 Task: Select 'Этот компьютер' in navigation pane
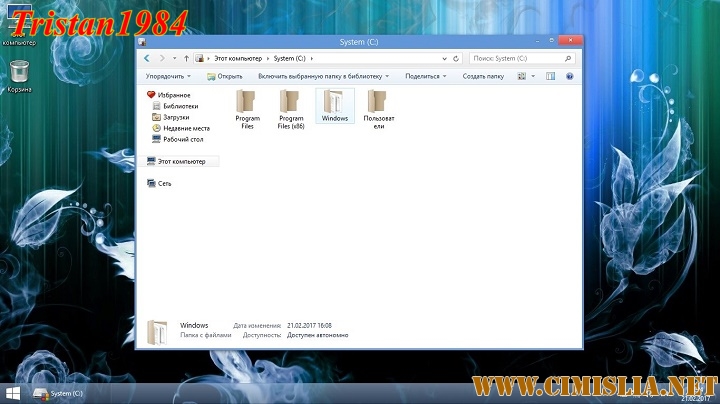(x=181, y=161)
